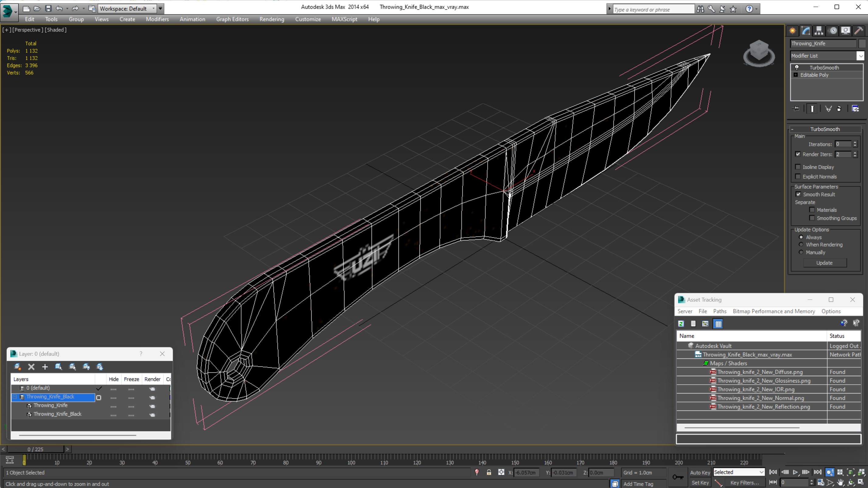Image resolution: width=868 pixels, height=488 pixels.
Task: Open the Help icon dropdown arrow
Action: 756,9
